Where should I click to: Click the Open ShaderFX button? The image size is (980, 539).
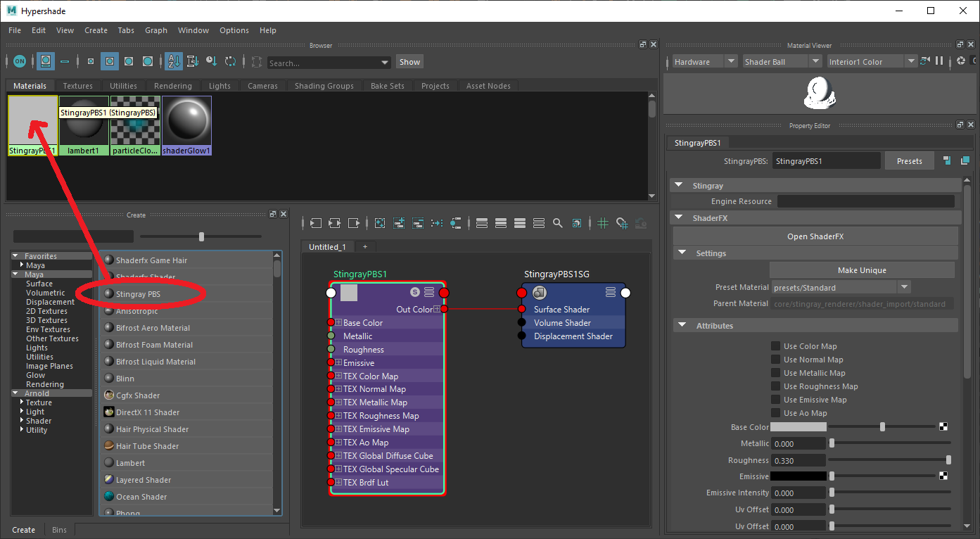tap(815, 236)
